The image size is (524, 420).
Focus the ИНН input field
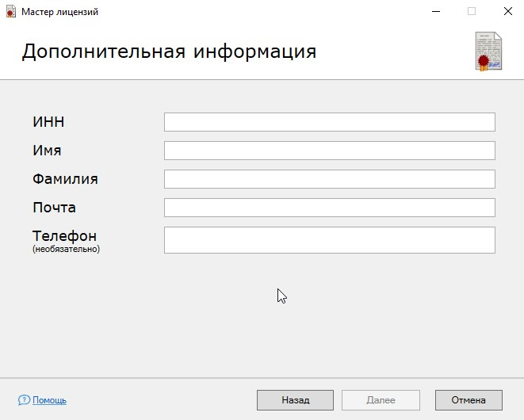[x=330, y=122]
